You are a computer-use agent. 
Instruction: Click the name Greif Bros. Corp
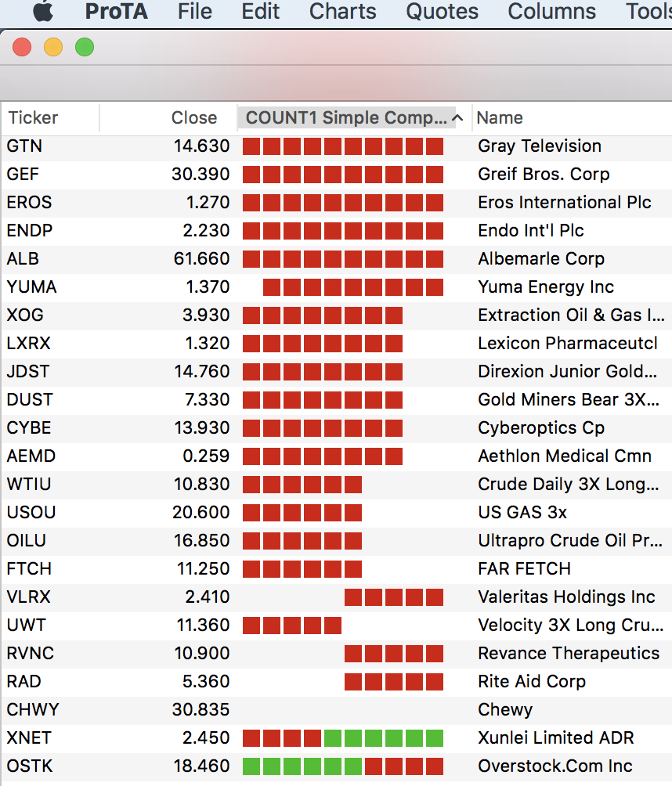(x=544, y=174)
